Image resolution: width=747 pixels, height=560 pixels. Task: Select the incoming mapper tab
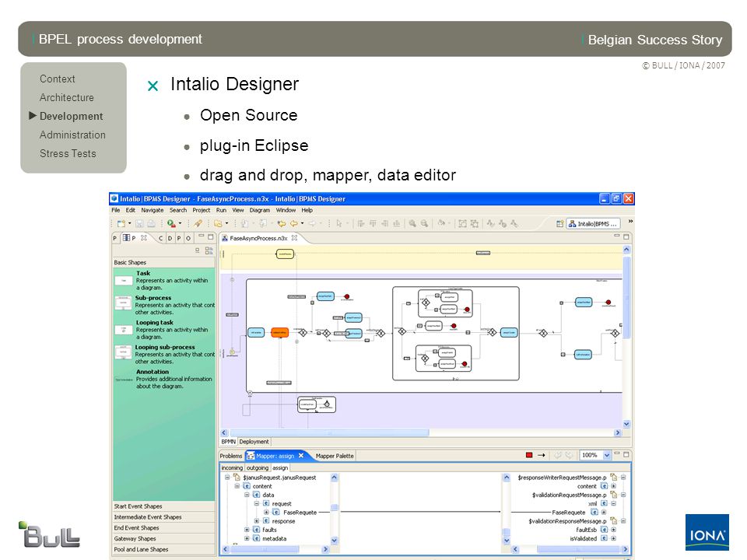pyautogui.click(x=232, y=468)
